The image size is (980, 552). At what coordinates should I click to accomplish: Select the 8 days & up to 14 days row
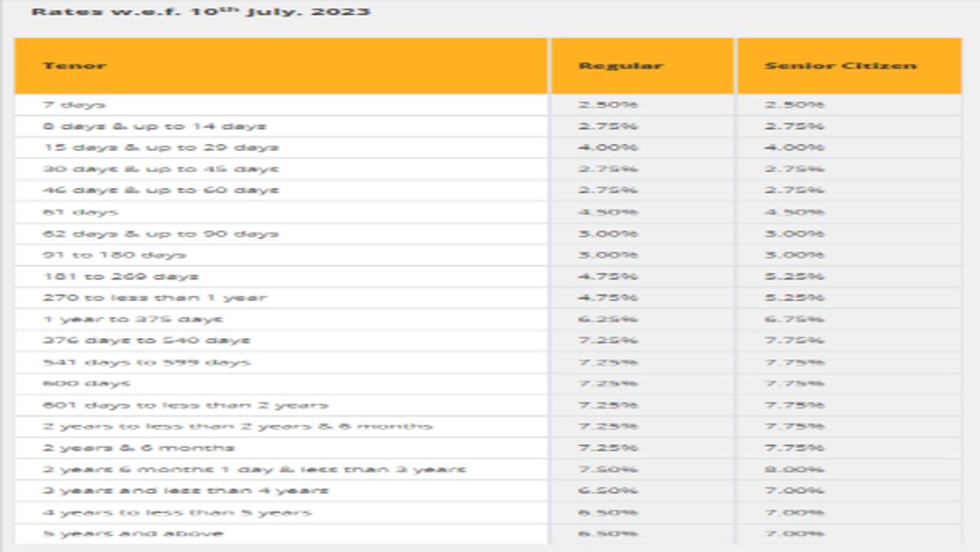[488, 126]
